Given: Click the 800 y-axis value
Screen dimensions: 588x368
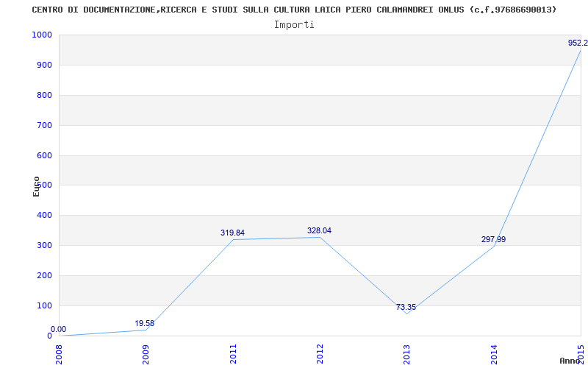Looking at the screenshot, I should coord(44,95).
